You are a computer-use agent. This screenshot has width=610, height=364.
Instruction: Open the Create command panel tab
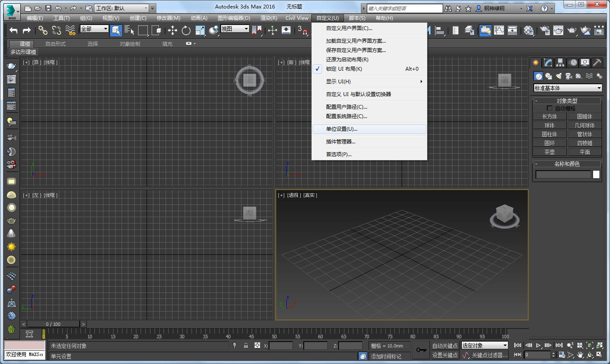tap(536, 63)
